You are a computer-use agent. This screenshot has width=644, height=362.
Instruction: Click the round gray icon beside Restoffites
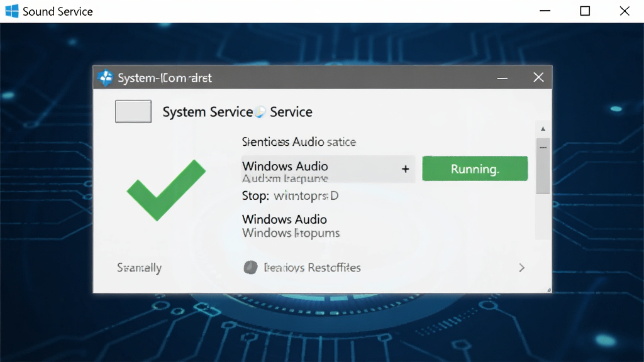tap(250, 268)
